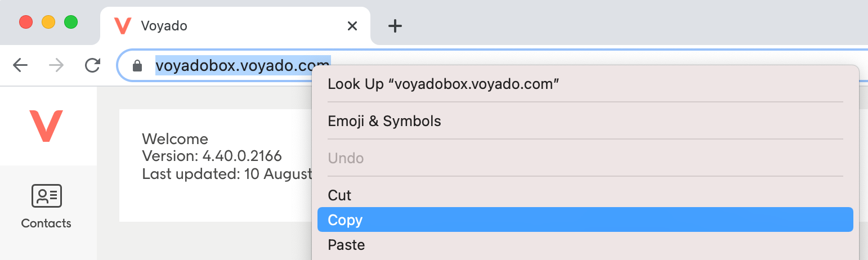This screenshot has width=868, height=260.
Task: Click the grayed forward navigation arrow
Action: (x=56, y=66)
